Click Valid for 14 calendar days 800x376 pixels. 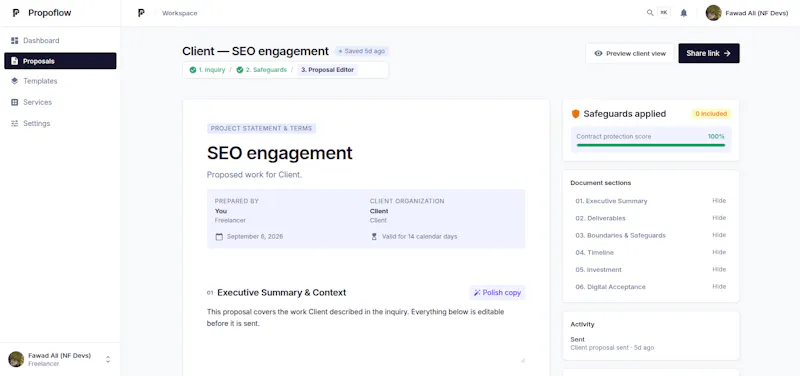pyautogui.click(x=420, y=237)
